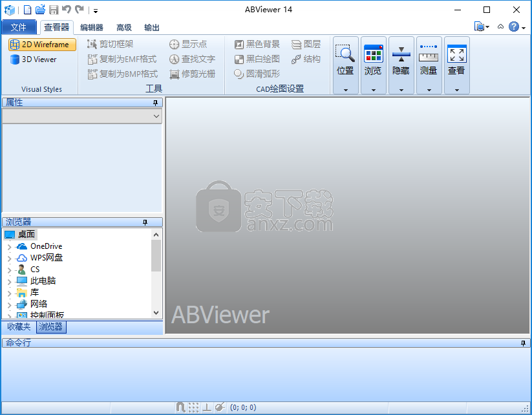Open the window switch dropdown icon
Screen dimensions: 532x415
coord(482,27)
